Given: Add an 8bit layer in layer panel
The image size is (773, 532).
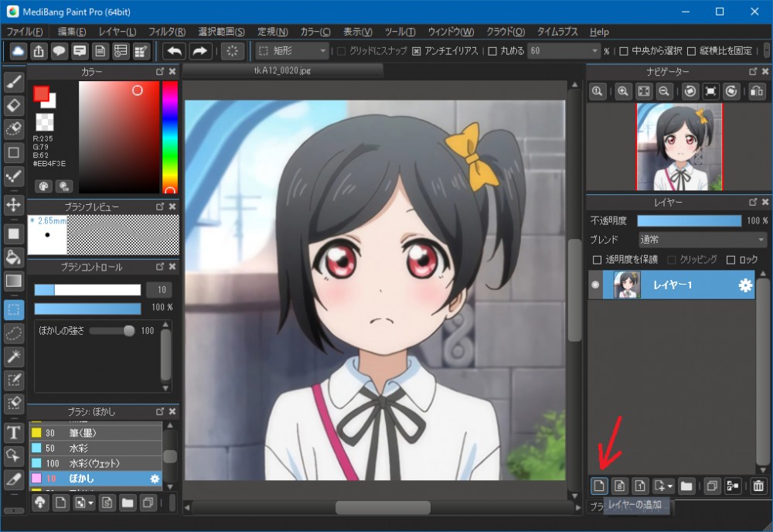Looking at the screenshot, I should pos(620,486).
